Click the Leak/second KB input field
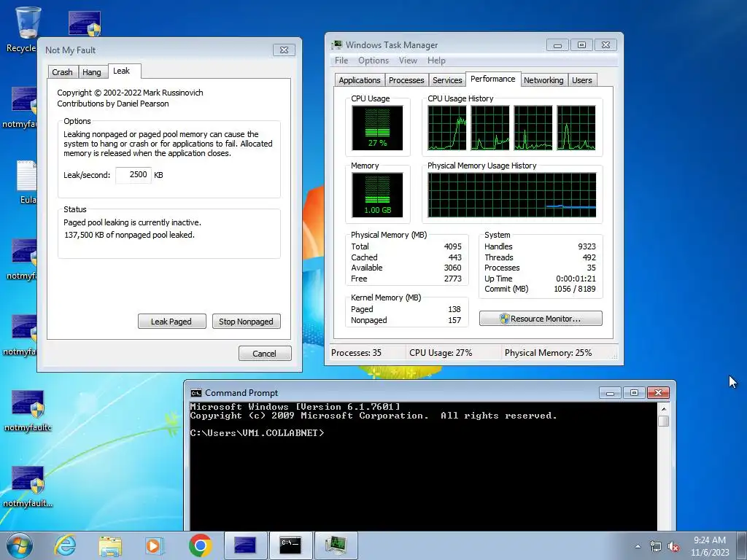Viewport: 747px width, 560px height. pyautogui.click(x=133, y=175)
